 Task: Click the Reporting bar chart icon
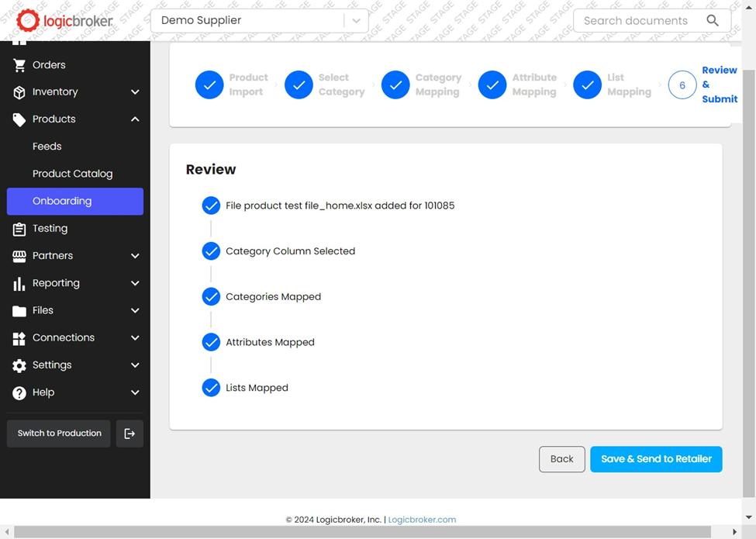19,284
